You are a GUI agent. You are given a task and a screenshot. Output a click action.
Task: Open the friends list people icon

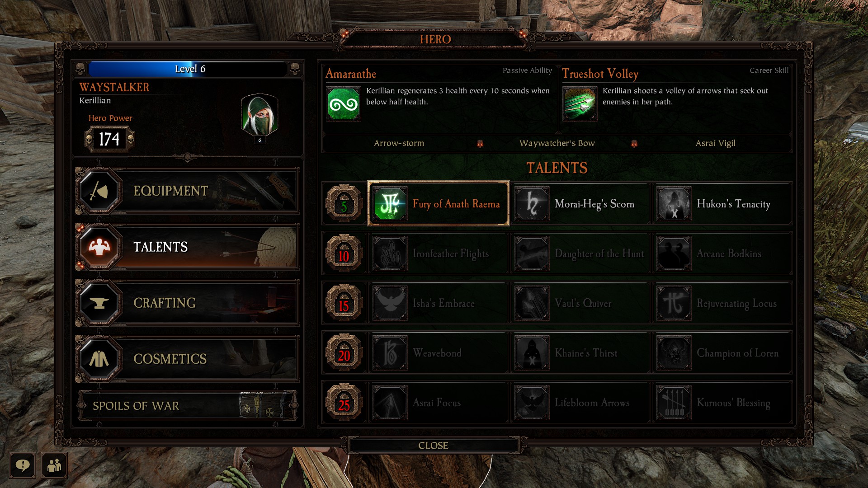pos(54,465)
